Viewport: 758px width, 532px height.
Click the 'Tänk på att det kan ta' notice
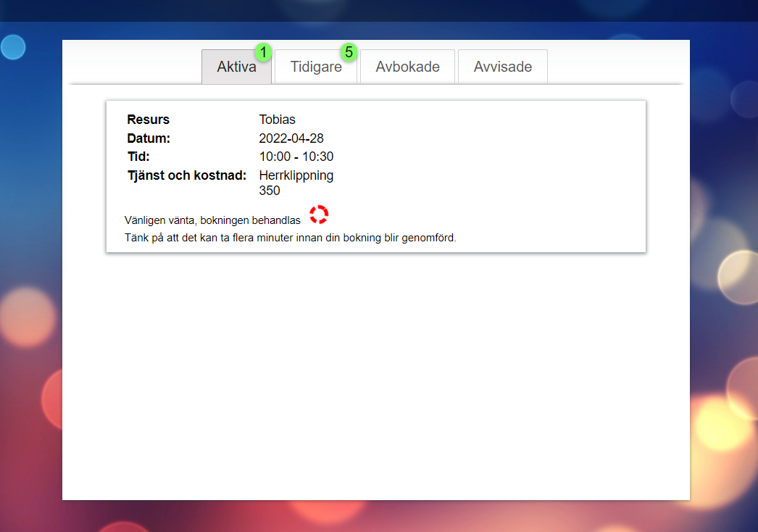290,238
